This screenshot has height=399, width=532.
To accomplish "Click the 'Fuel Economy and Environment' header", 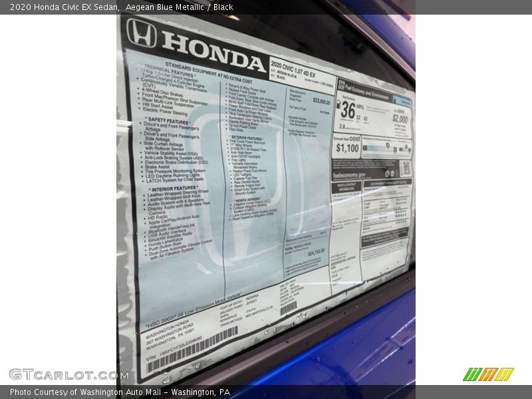I will click(x=367, y=91).
